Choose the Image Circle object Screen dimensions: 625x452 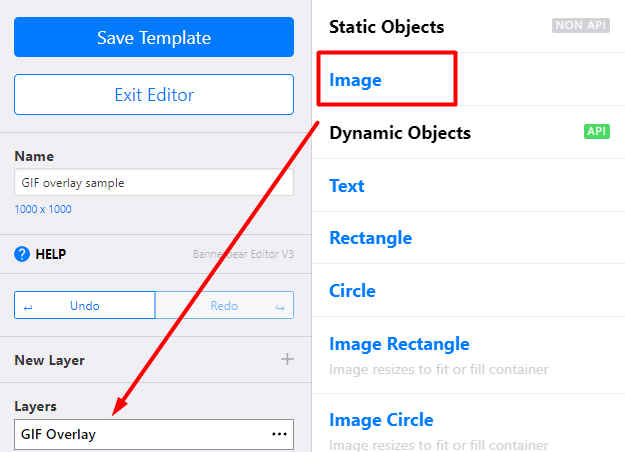point(381,420)
